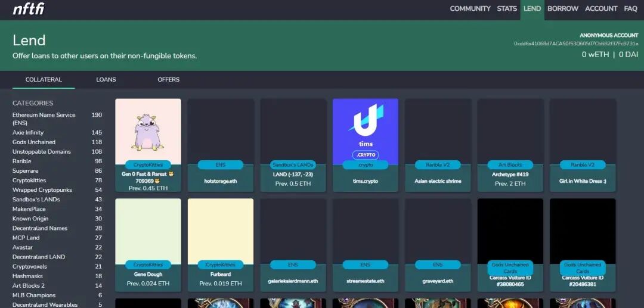Viewport: 644px width, 308px height.
Task: Filter by Ethereum Name Service (ENS) category
Action: point(57,119)
